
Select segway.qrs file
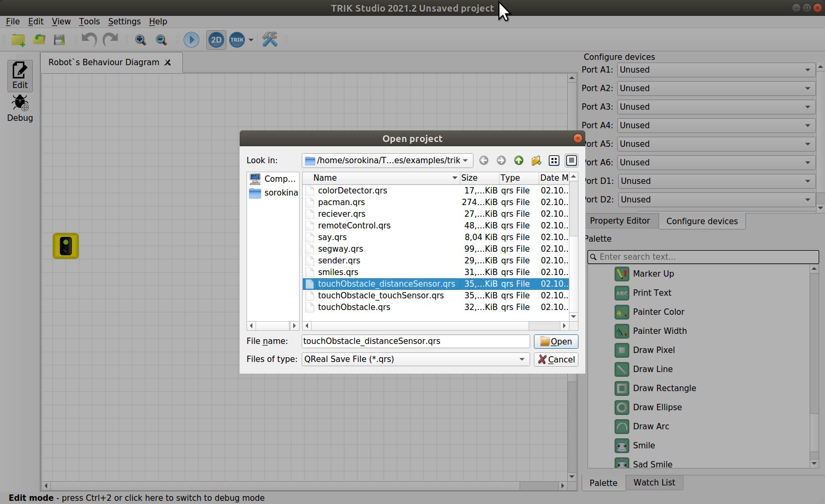click(435, 249)
